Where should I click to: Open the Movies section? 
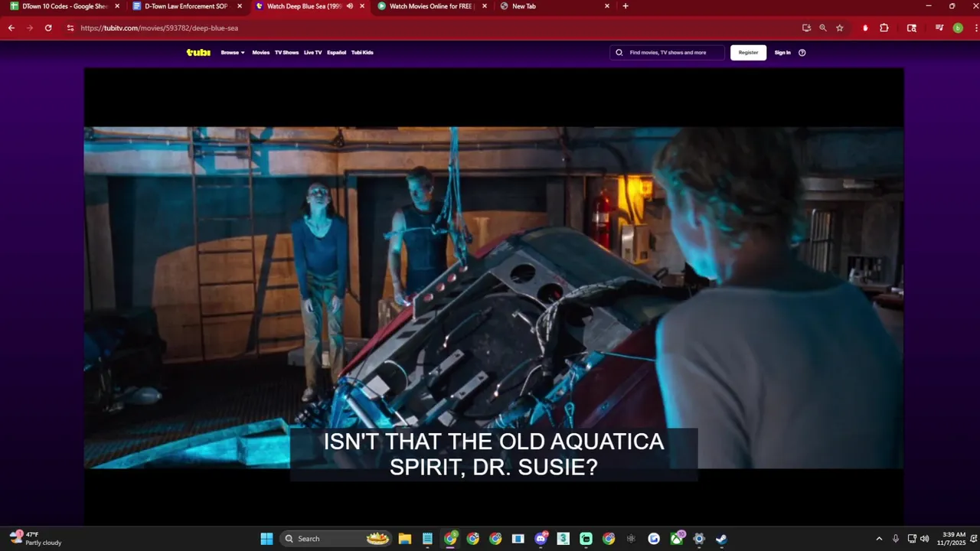pyautogui.click(x=261, y=53)
